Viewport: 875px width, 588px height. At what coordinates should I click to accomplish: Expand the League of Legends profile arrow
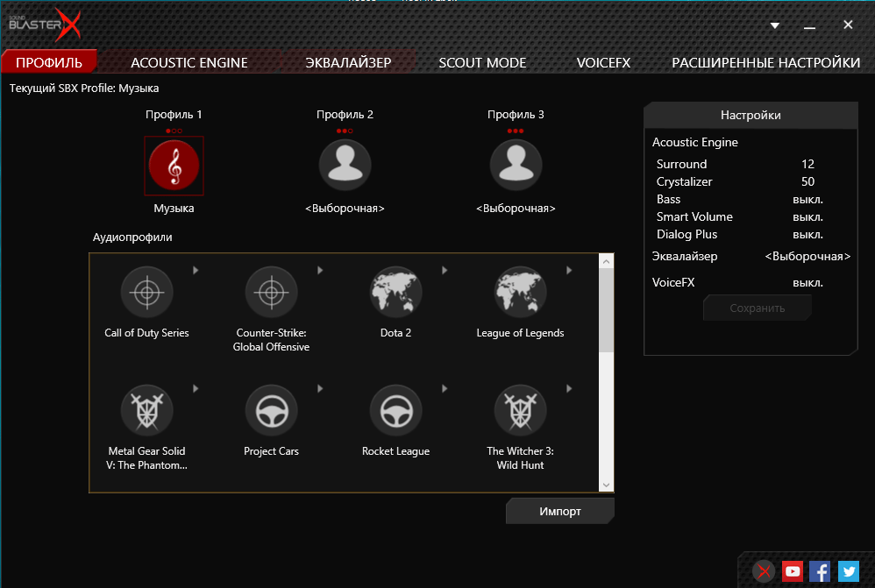[569, 270]
